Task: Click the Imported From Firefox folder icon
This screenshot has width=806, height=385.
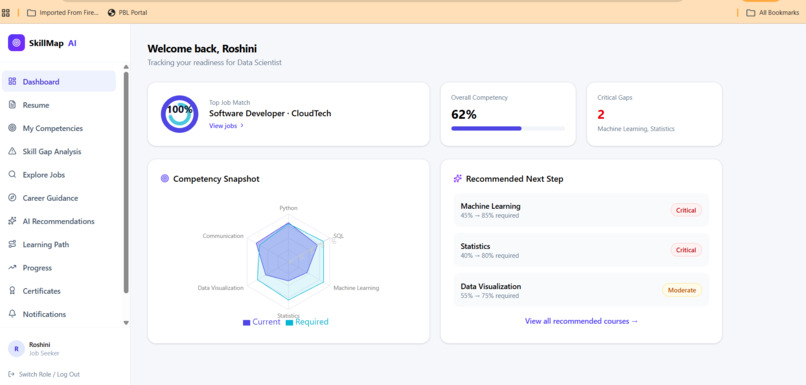Action: (x=31, y=12)
